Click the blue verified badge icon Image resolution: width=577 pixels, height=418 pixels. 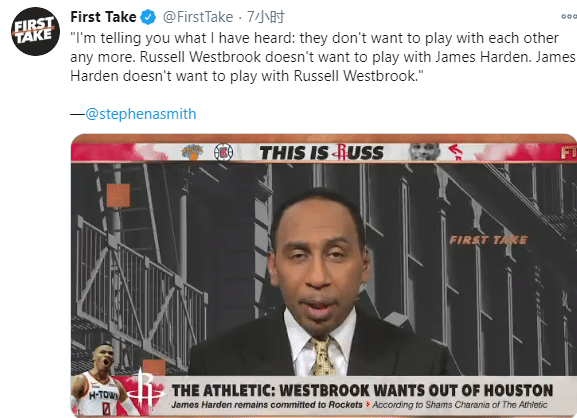(x=148, y=17)
